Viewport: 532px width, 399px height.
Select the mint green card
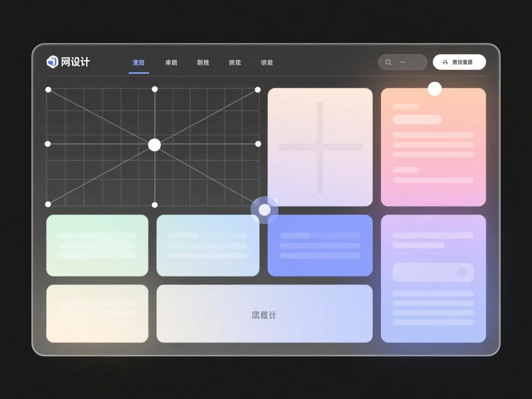pos(97,246)
